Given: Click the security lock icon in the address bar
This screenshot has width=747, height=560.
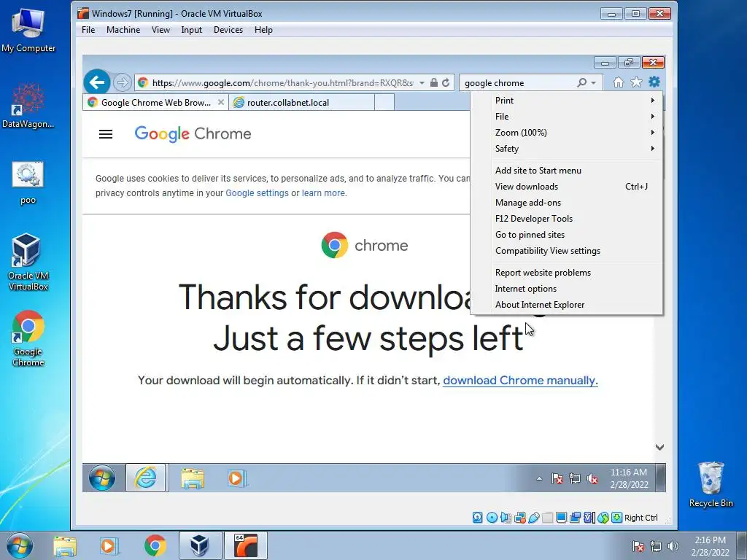Looking at the screenshot, I should point(433,83).
